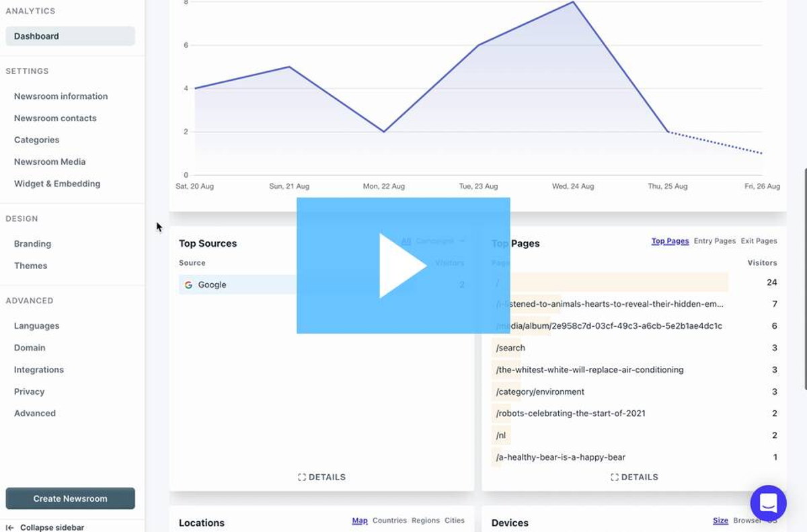Click DETAILS under Top Pages
The image size is (807, 532).
[634, 477]
